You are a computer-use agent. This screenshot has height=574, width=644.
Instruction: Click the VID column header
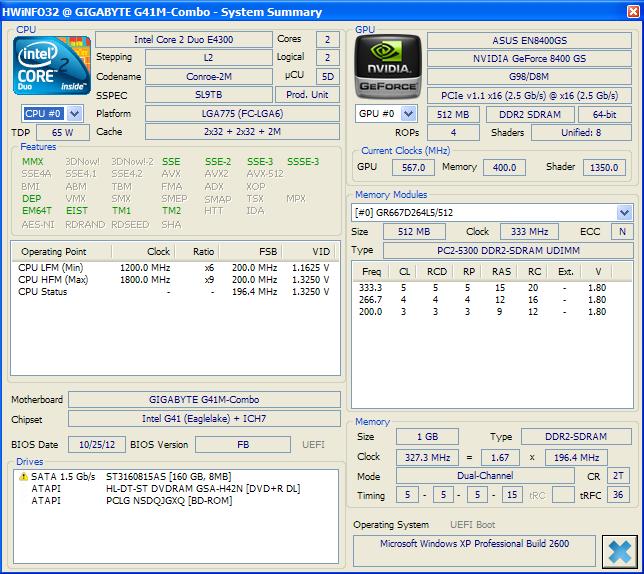point(308,252)
